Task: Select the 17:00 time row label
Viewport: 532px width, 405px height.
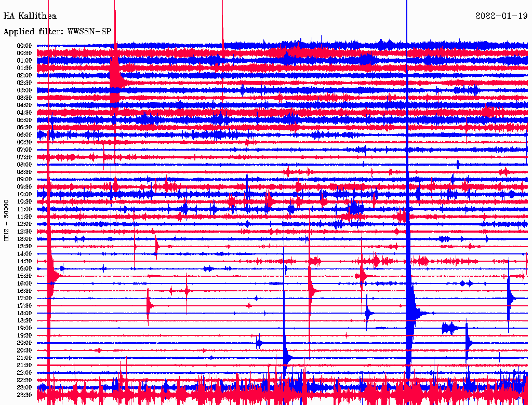Action: coord(24,299)
